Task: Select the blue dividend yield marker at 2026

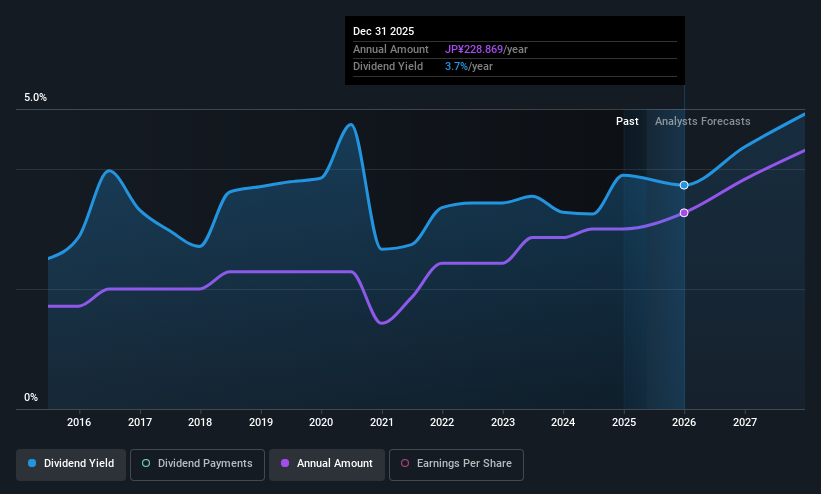Action: [x=684, y=185]
